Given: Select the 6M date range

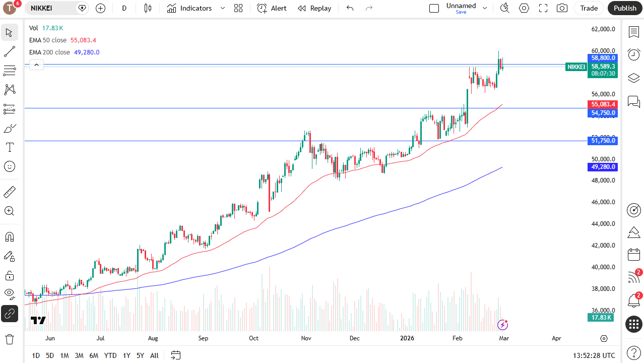Looking at the screenshot, I should click(94, 355).
